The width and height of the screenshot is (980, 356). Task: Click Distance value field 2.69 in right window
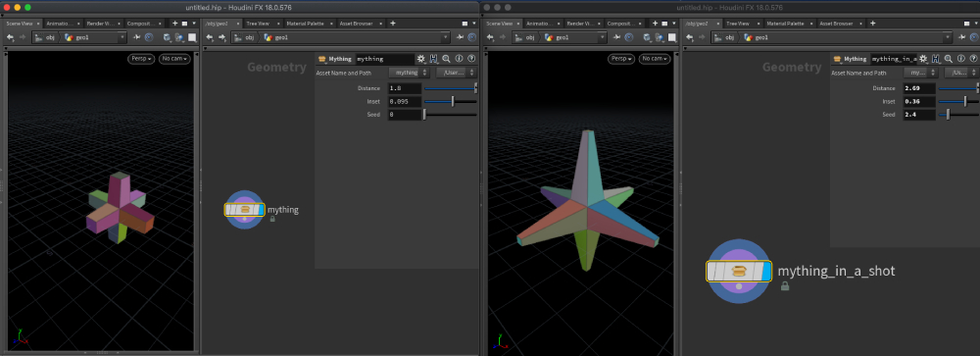click(919, 88)
